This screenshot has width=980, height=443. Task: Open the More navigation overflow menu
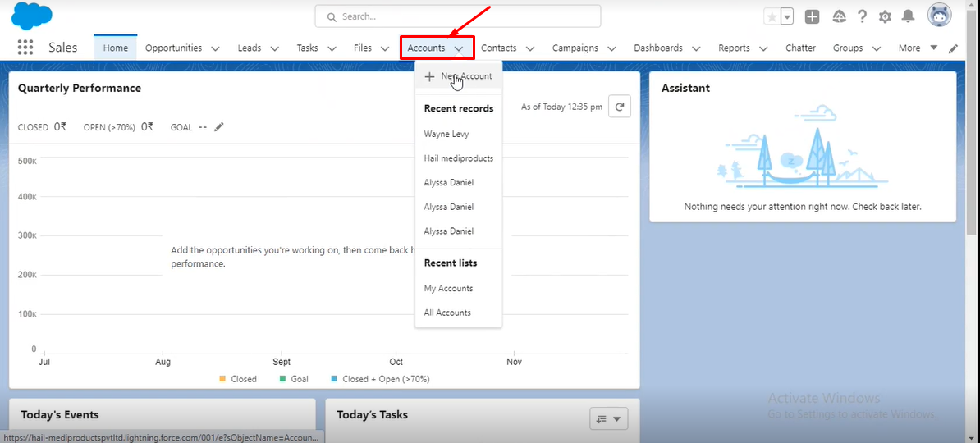[x=918, y=48]
